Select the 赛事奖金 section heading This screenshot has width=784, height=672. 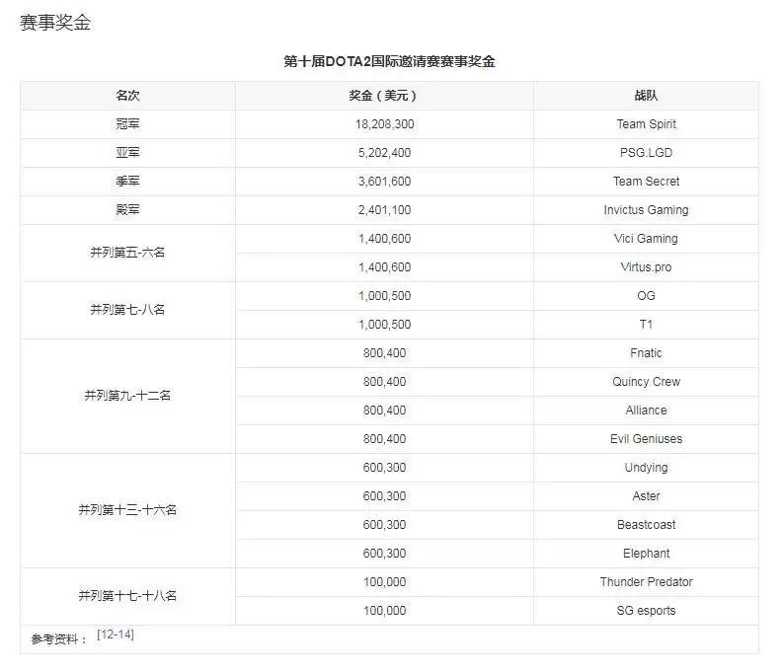(x=55, y=23)
